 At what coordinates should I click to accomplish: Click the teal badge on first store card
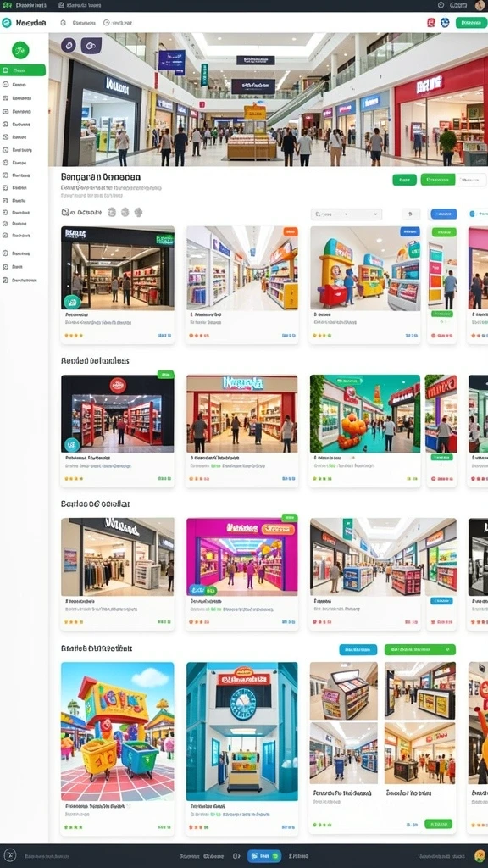point(73,302)
